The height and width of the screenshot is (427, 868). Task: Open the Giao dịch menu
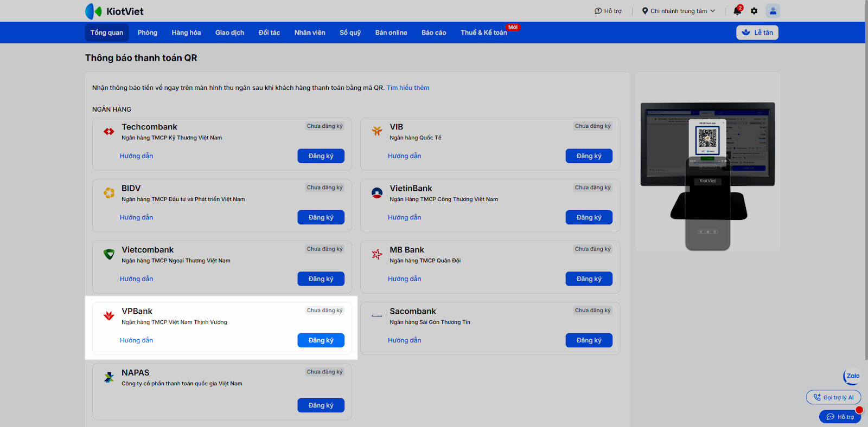point(229,33)
